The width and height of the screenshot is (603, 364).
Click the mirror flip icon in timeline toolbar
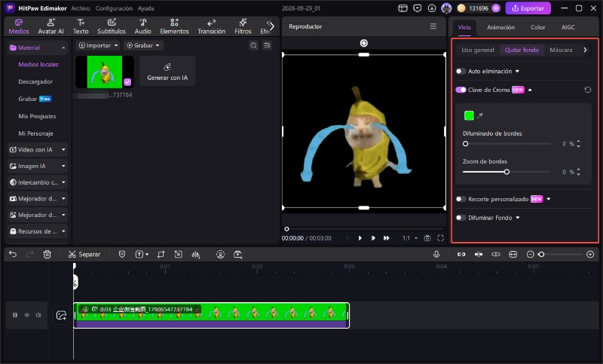[x=196, y=254]
